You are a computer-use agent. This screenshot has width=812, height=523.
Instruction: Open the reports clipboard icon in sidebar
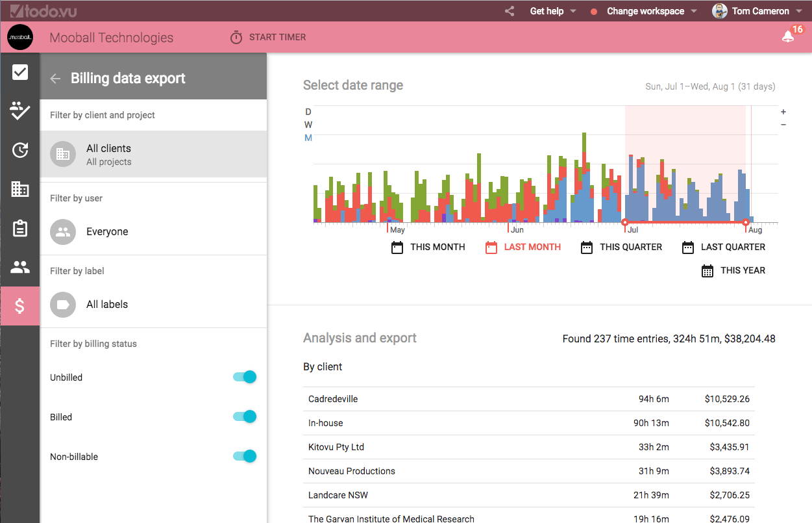(x=20, y=228)
